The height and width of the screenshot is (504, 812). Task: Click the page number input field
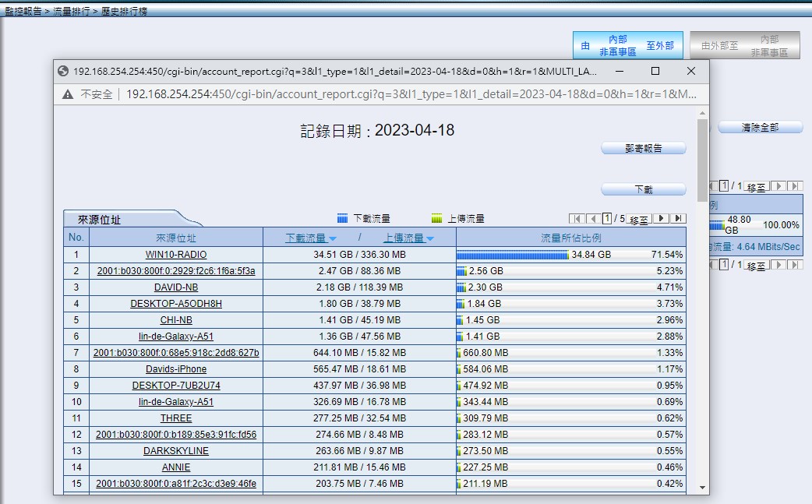[x=607, y=219]
